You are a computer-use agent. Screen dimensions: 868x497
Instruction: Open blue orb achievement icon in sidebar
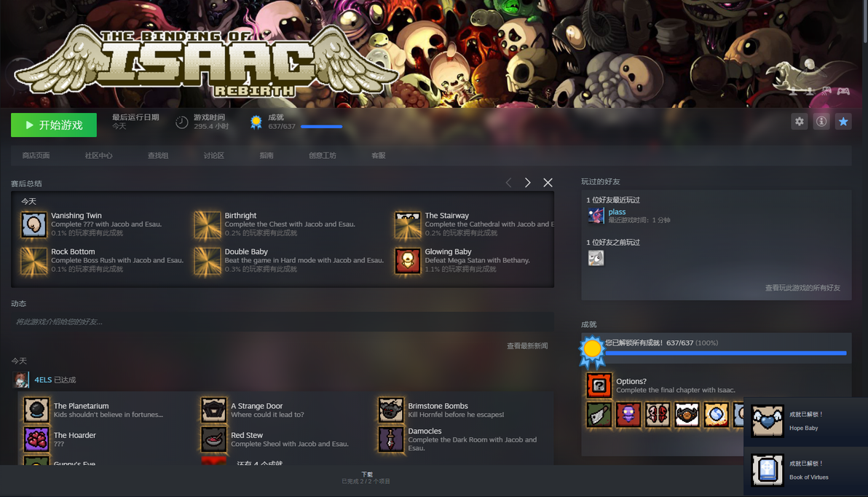click(x=717, y=415)
